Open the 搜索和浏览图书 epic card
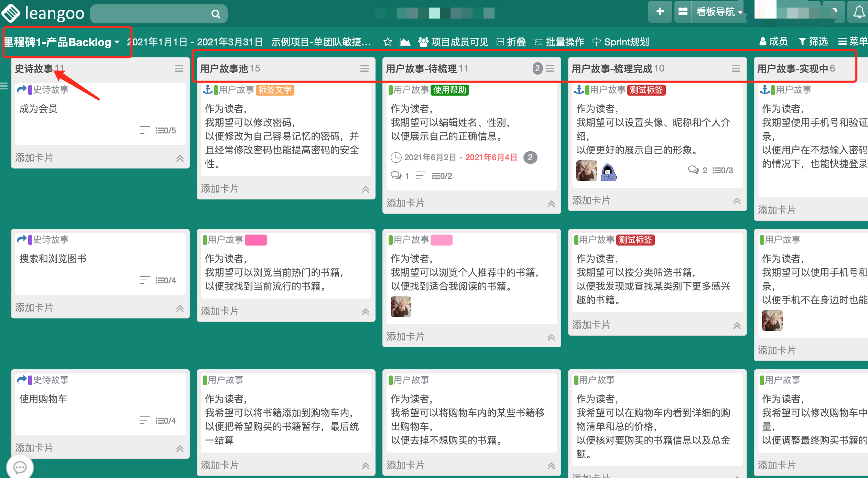Viewport: 868px width, 478px height. (x=53, y=259)
